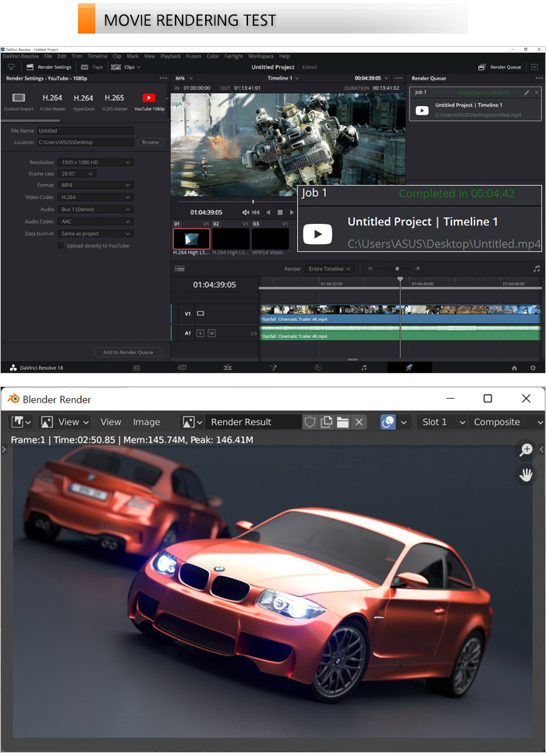Select Blender pan hand tool
The image size is (546, 756).
click(x=526, y=475)
